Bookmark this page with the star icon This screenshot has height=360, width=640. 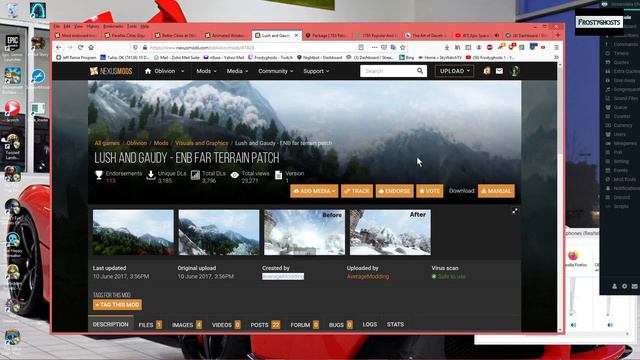pyautogui.click(x=402, y=47)
